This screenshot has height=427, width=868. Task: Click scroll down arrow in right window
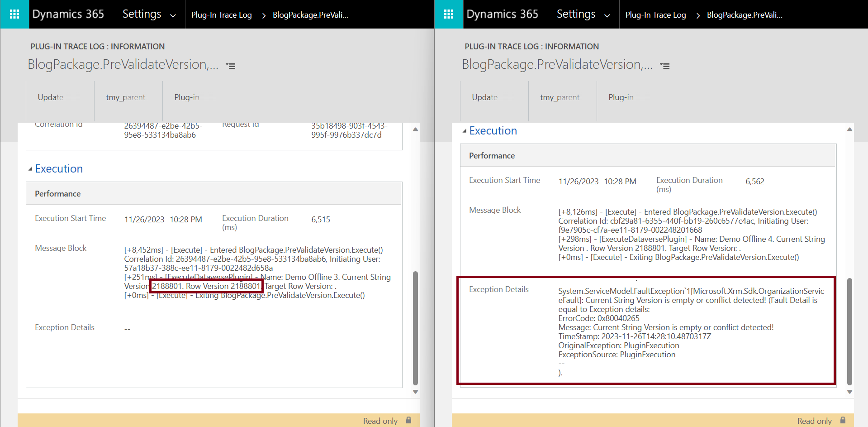pyautogui.click(x=849, y=392)
